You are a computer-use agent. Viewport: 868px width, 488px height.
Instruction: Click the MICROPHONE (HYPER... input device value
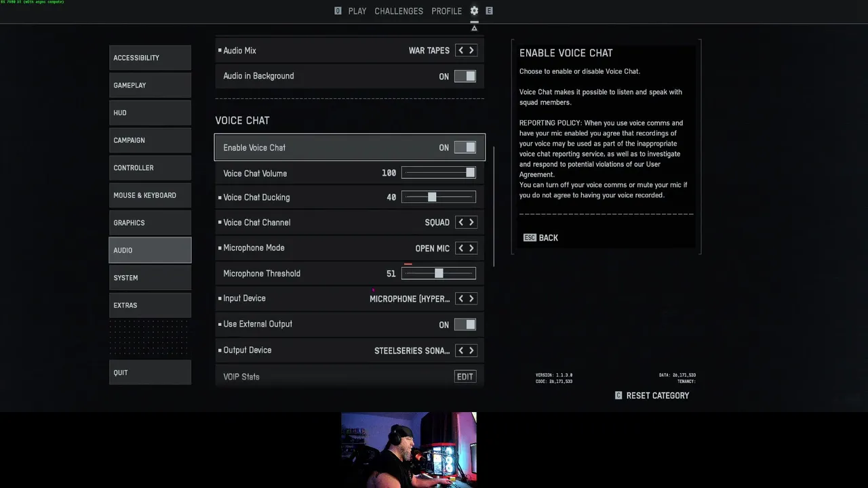coord(410,299)
